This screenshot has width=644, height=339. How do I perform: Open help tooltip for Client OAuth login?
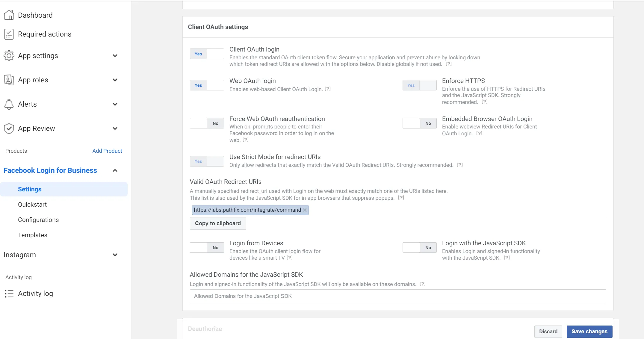(x=449, y=64)
